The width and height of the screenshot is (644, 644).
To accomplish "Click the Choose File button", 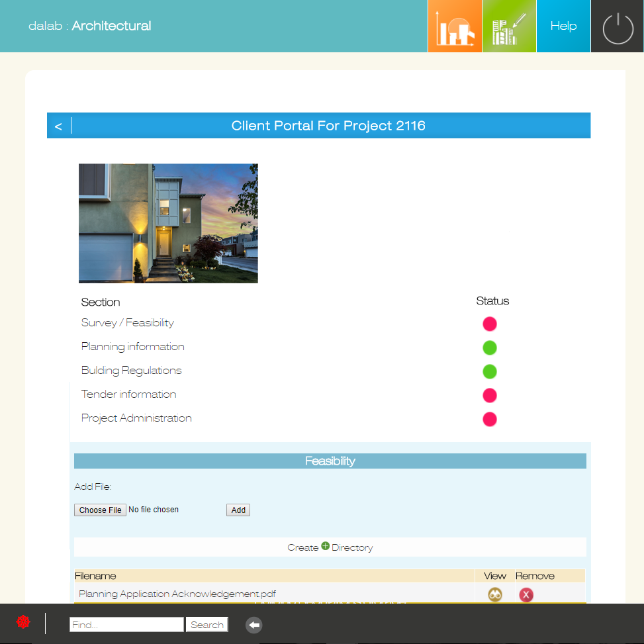I will (100, 510).
